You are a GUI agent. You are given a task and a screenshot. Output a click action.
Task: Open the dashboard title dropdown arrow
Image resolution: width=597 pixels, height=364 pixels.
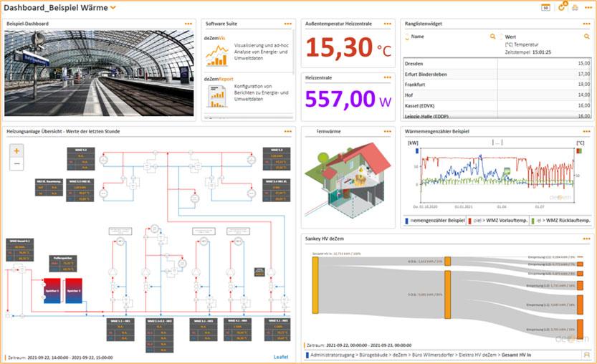point(113,8)
